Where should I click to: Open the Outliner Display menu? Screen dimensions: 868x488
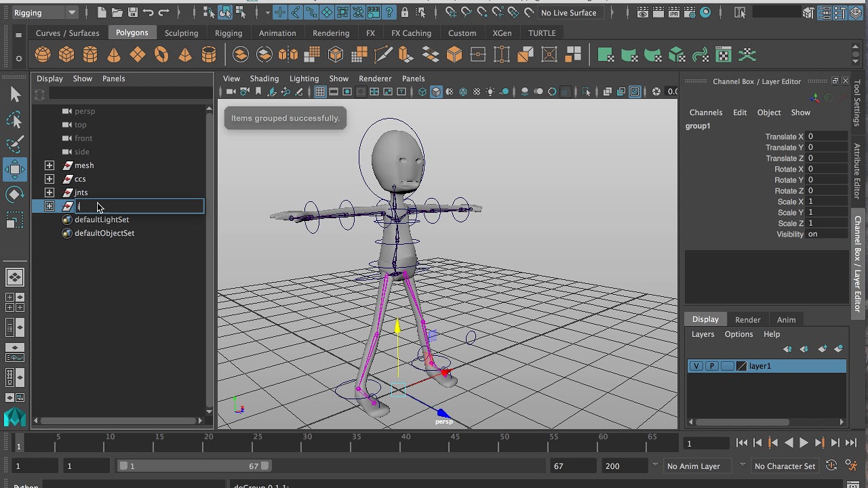[50, 79]
